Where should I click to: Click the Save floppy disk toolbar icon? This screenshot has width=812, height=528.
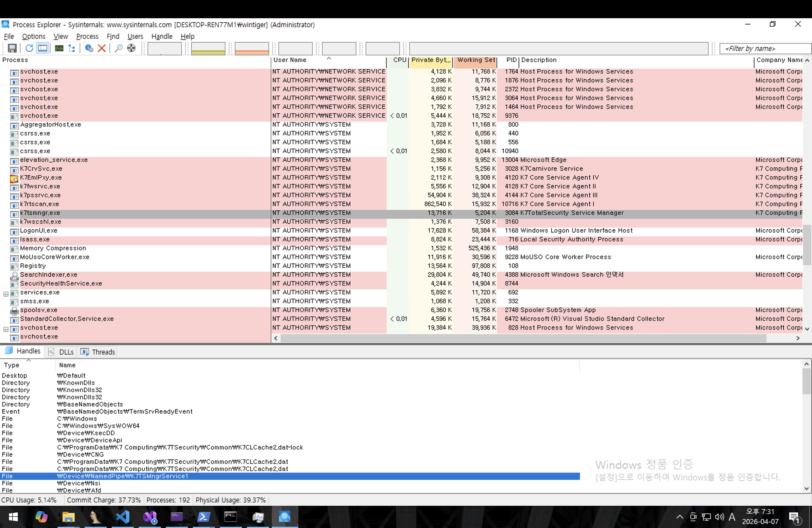coord(12,48)
